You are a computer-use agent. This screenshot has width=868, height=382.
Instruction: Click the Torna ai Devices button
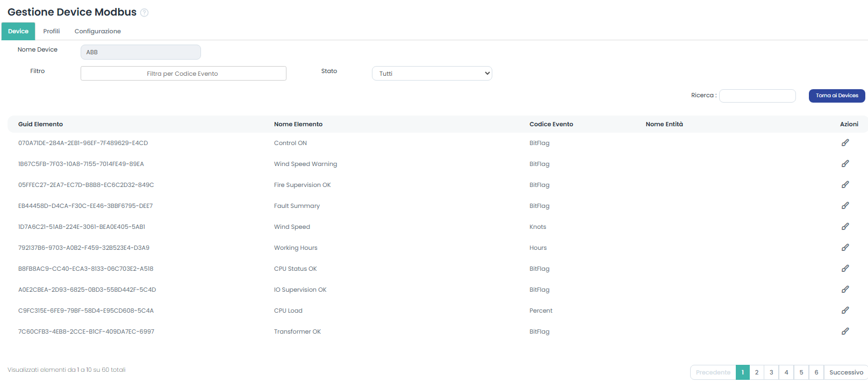click(x=836, y=96)
